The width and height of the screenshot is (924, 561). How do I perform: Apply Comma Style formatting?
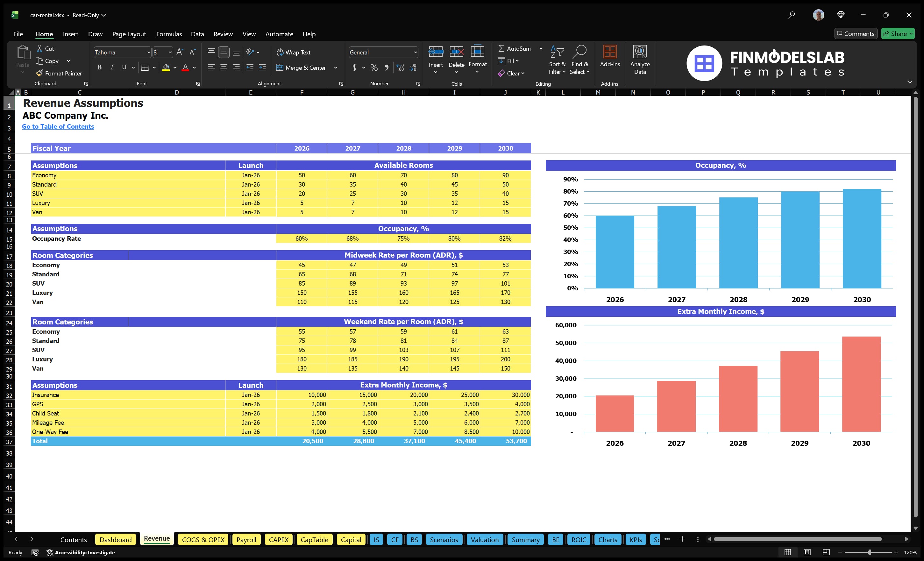click(x=387, y=68)
